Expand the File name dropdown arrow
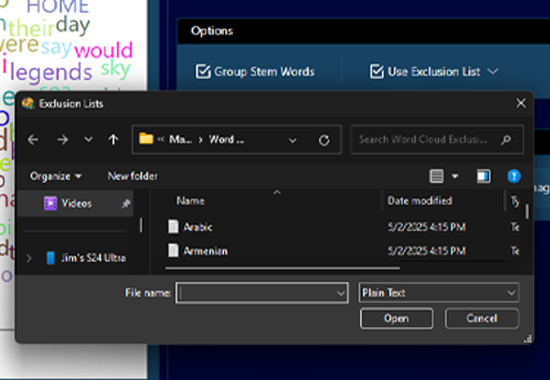Viewport: 550px width, 380px height. point(340,293)
